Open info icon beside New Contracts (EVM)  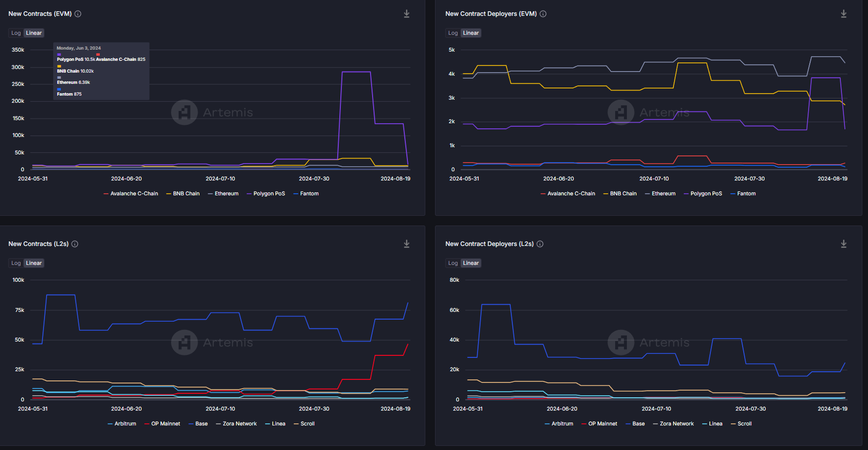coord(78,14)
